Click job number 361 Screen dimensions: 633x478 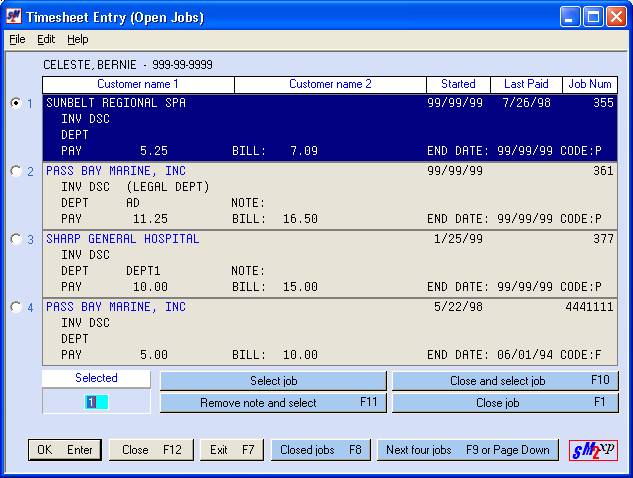coord(603,171)
